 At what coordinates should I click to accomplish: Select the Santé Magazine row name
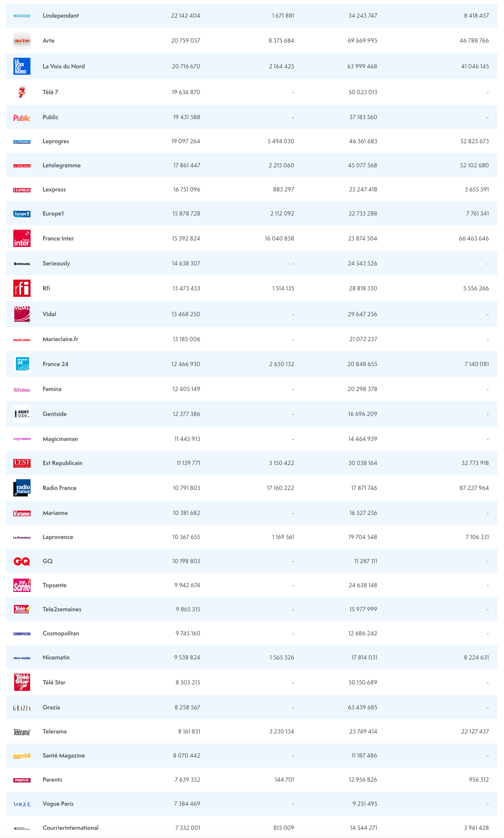pos(64,755)
